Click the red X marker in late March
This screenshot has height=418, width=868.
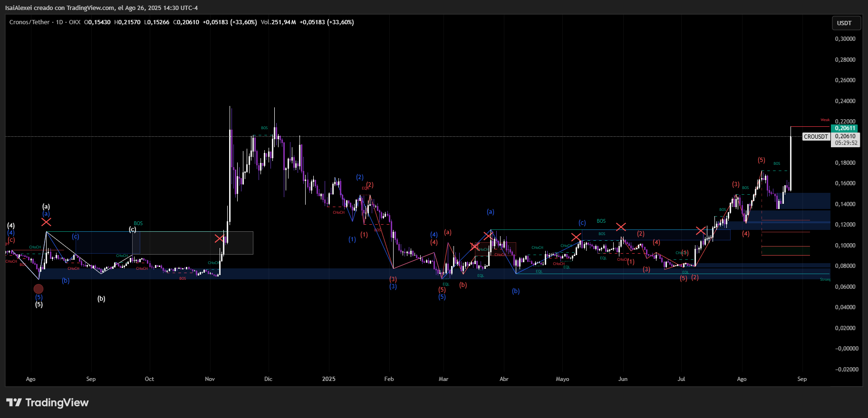tap(488, 235)
